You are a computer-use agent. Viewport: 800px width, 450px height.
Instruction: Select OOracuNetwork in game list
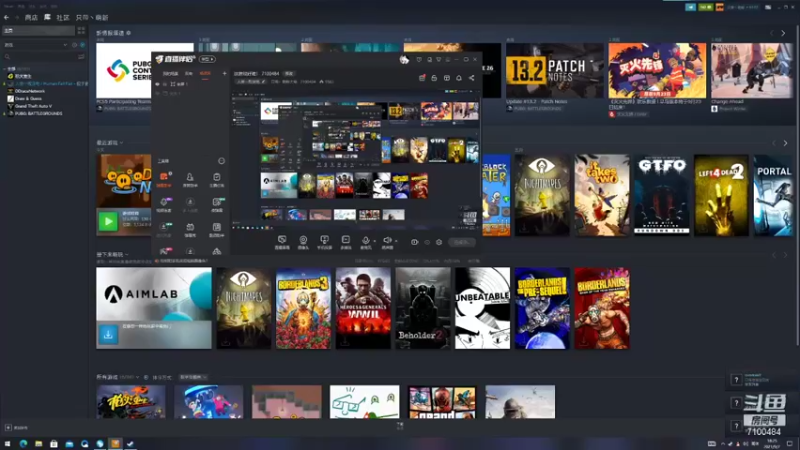30,91
